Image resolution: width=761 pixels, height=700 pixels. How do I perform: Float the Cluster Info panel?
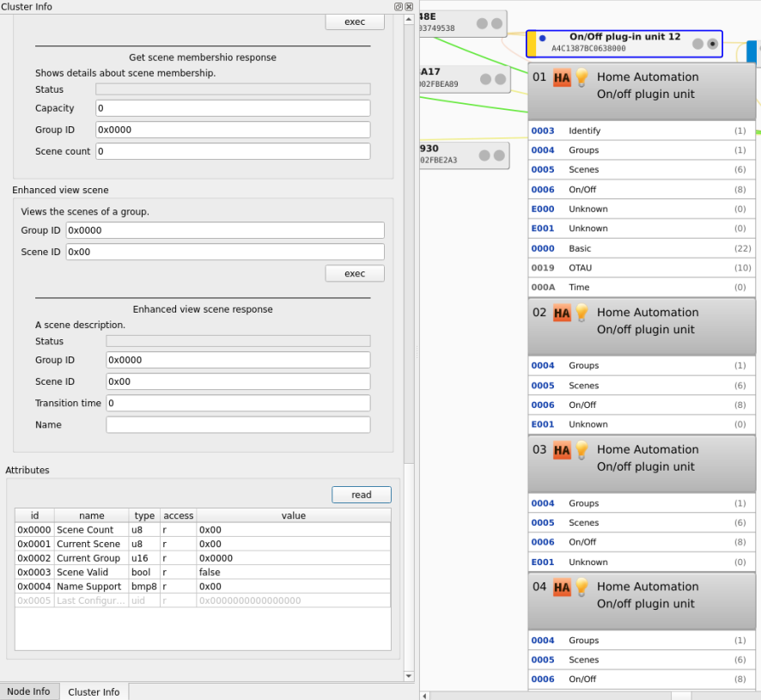399,6
